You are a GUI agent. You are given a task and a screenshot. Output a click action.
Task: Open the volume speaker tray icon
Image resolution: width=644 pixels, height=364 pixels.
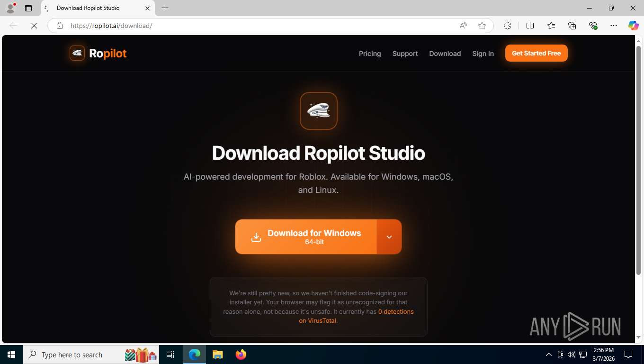click(x=571, y=355)
